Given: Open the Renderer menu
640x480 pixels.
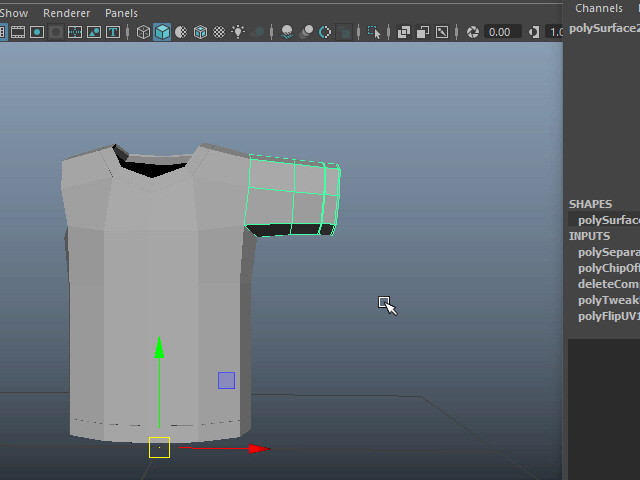Looking at the screenshot, I should pyautogui.click(x=66, y=13).
